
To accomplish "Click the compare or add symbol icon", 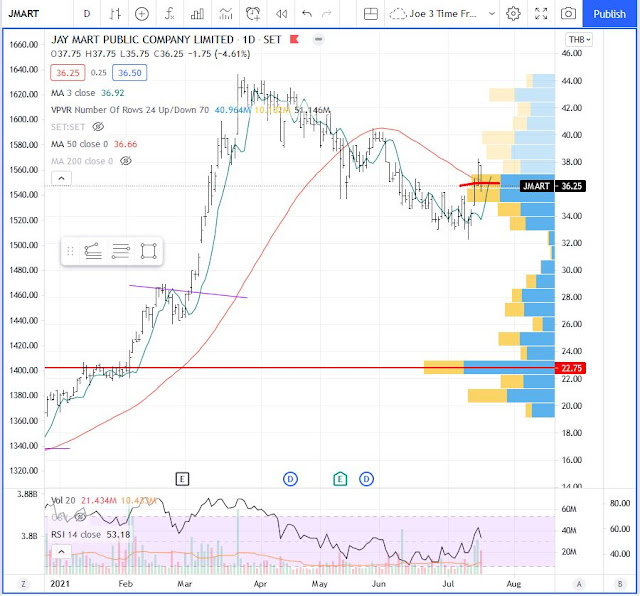I will pyautogui.click(x=142, y=14).
